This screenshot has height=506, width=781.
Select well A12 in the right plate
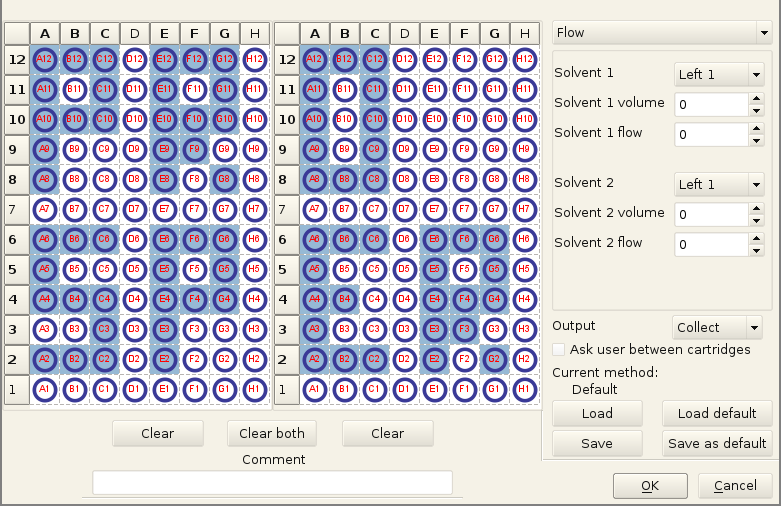315,59
